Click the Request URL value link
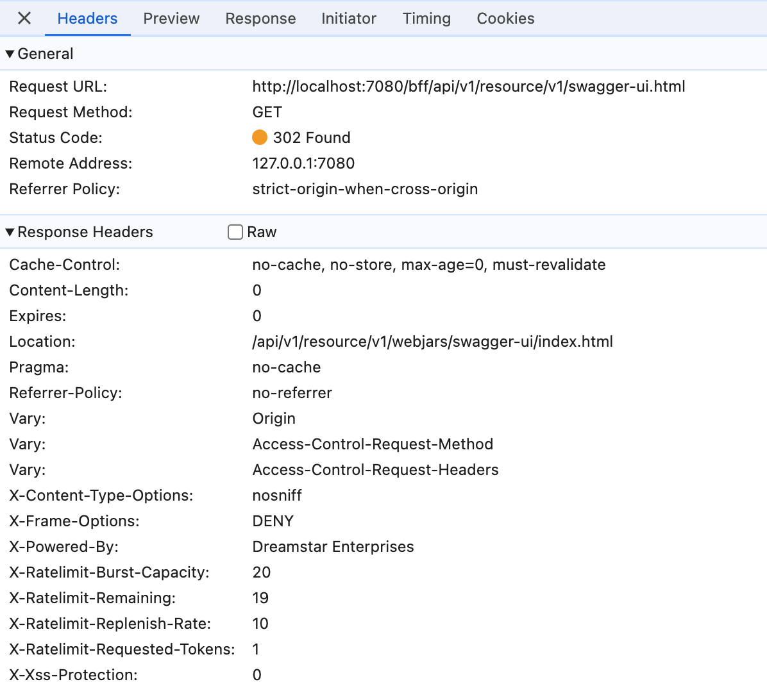767x700 pixels. [x=469, y=86]
